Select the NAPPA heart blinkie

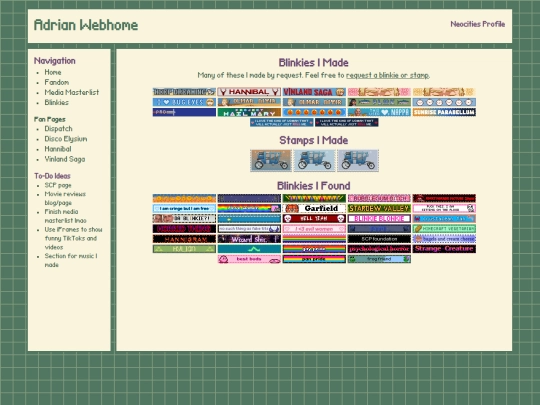(x=379, y=112)
